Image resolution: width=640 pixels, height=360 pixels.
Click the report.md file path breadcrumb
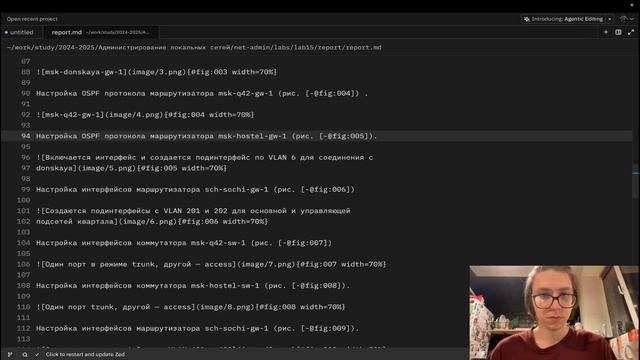(194, 47)
